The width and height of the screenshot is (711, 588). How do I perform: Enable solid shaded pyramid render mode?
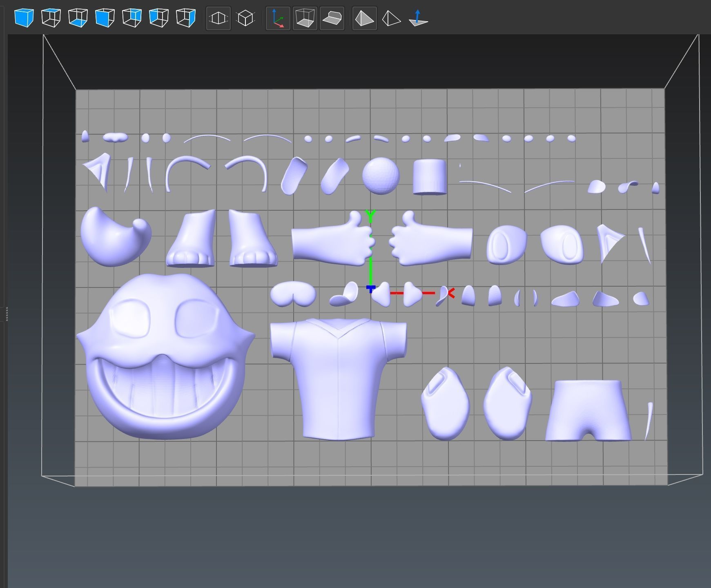coord(364,18)
